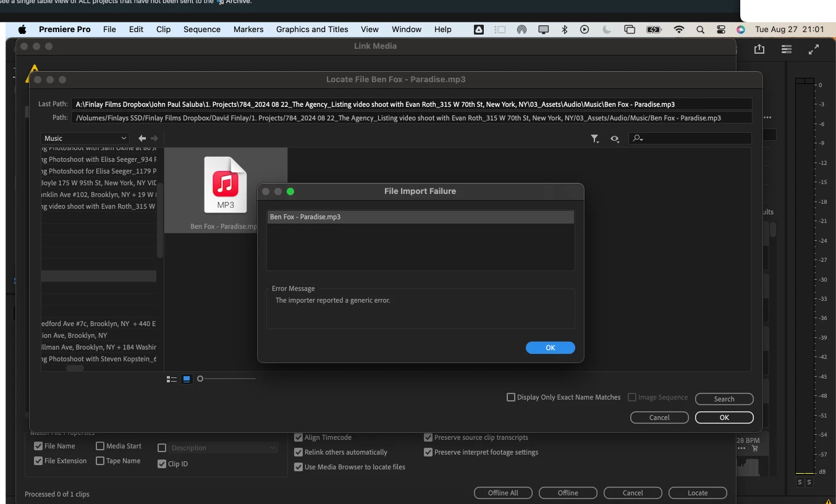Click the Locate button in Link Media

click(698, 493)
